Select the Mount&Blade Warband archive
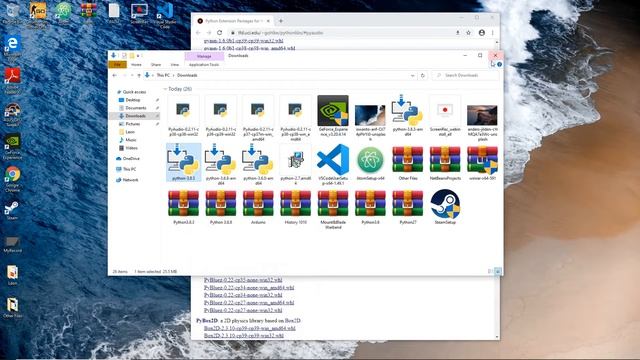 (333, 209)
